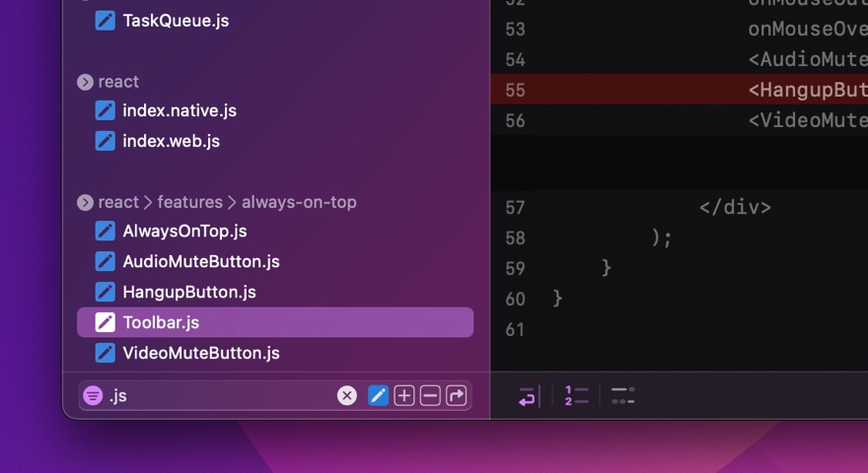Open VideoMuteButton.js file
Image resolution: width=868 pixels, height=473 pixels.
(x=200, y=353)
